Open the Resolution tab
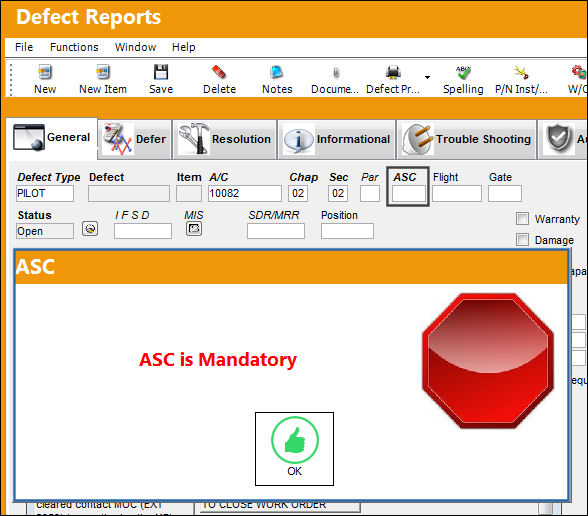Screen dimensions: 588x516 [x=224, y=139]
